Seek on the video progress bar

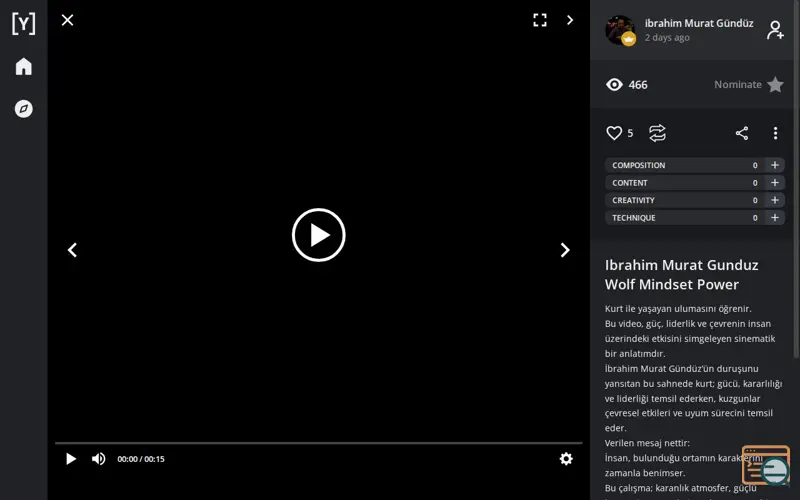[318, 443]
